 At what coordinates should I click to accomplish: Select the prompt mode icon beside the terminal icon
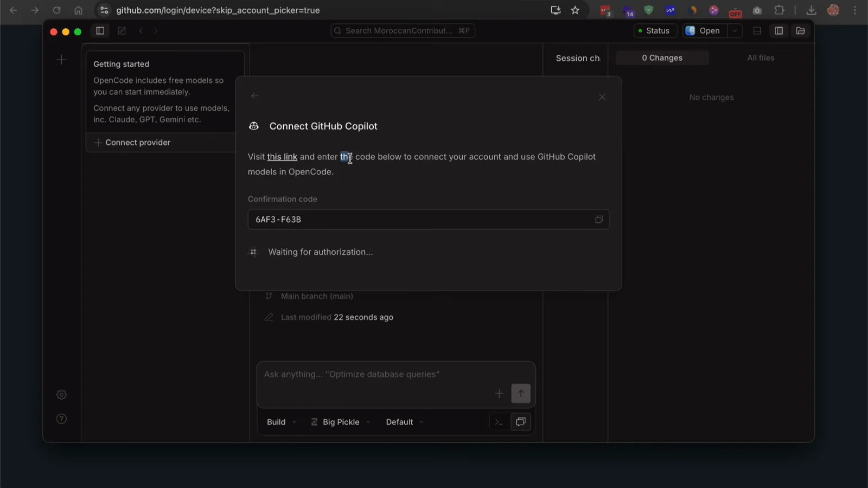(521, 422)
